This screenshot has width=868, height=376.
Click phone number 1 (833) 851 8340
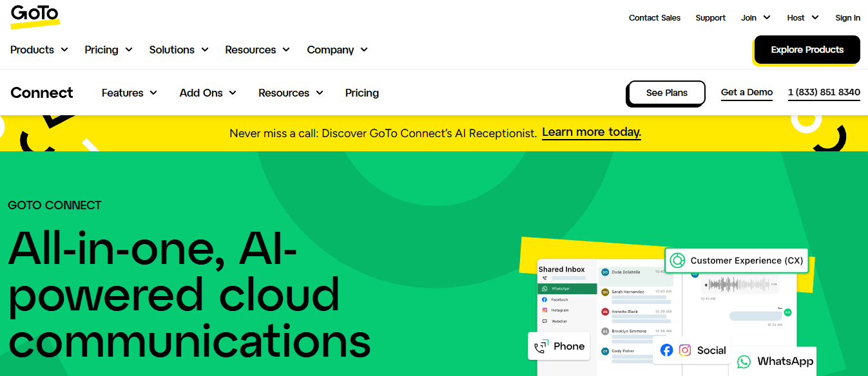(x=824, y=93)
